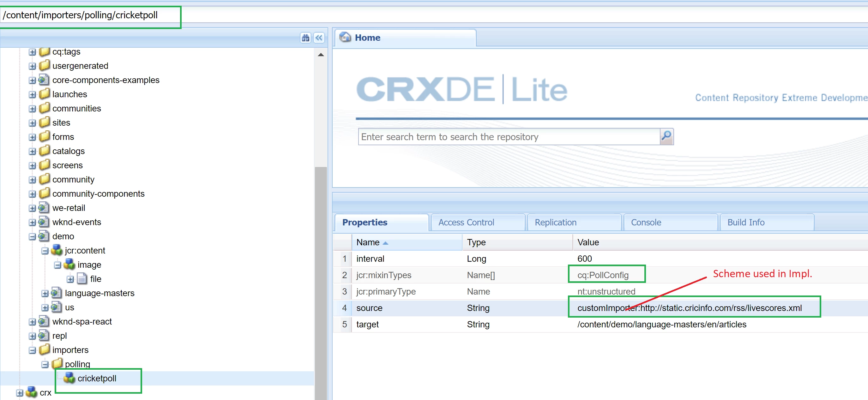The image size is (868, 400).
Task: Click the we-retail page icon
Action: (44, 208)
